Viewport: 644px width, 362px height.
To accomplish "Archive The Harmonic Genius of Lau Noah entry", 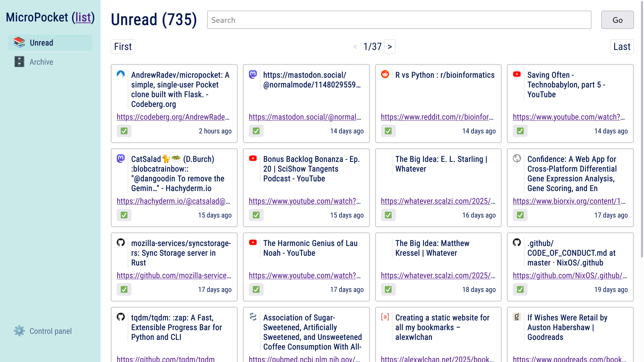I will (x=256, y=290).
